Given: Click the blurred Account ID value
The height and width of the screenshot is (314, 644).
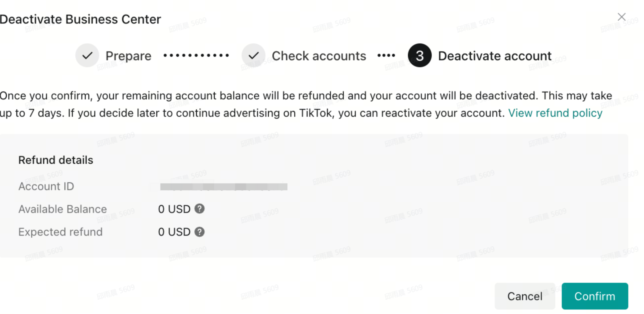Looking at the screenshot, I should (224, 187).
